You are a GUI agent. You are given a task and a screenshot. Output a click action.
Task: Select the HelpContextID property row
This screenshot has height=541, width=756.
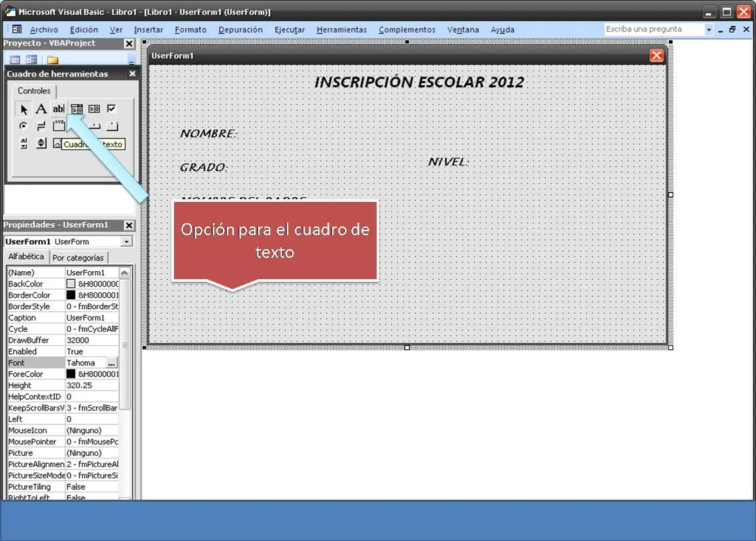[63, 396]
